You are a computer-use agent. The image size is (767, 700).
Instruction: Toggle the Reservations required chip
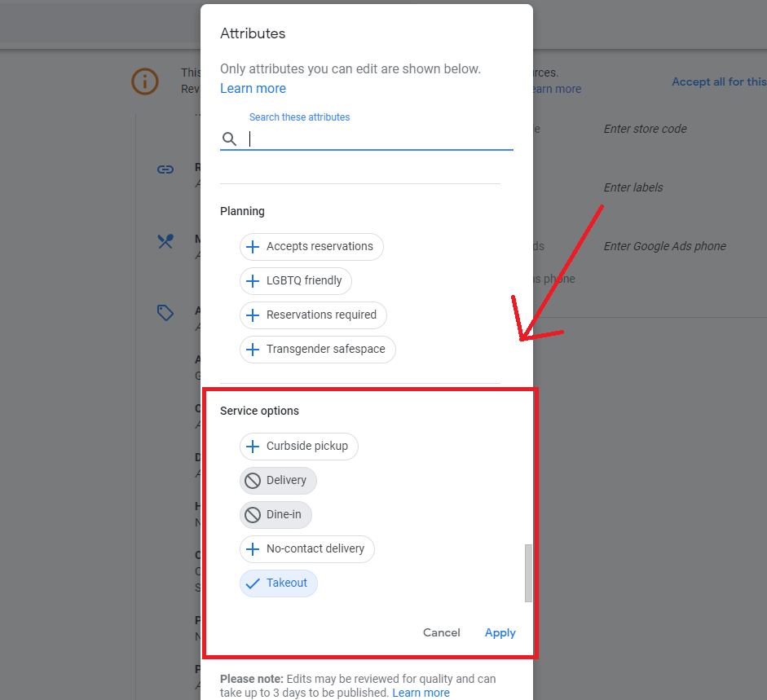tap(312, 315)
